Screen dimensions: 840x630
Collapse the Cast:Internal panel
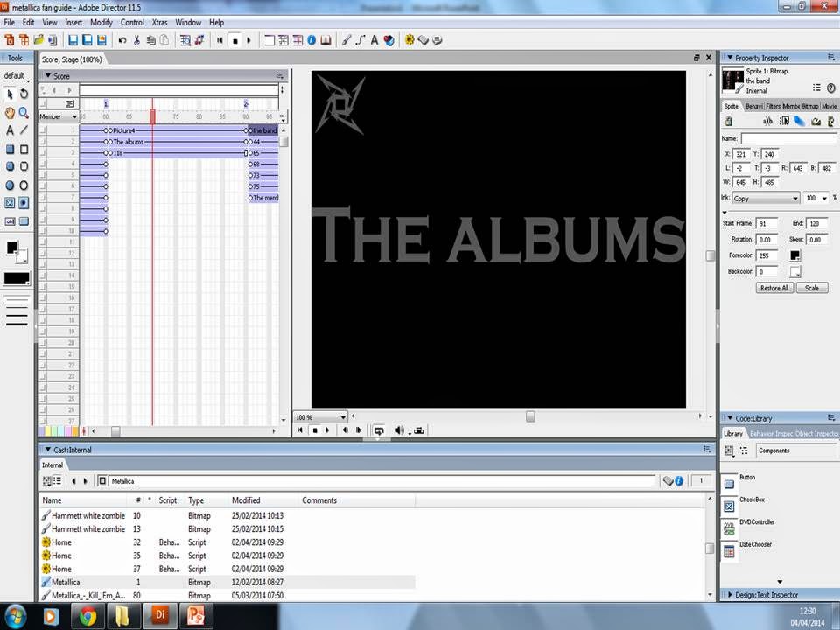pyautogui.click(x=47, y=450)
